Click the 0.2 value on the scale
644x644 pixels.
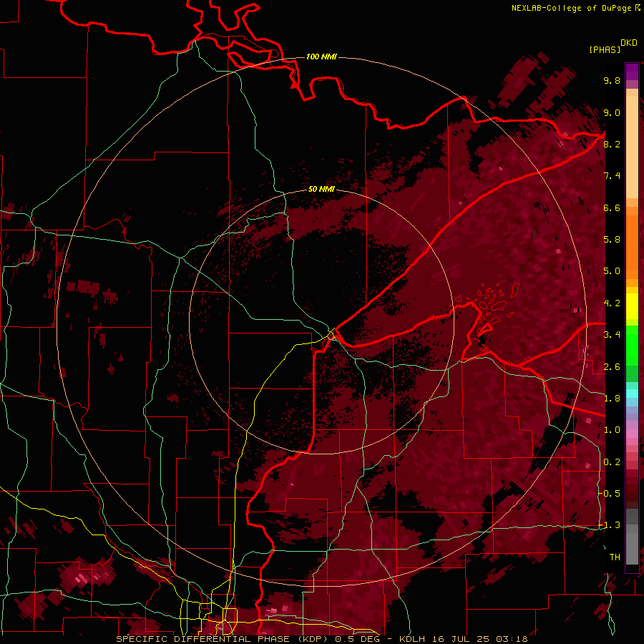(x=612, y=462)
